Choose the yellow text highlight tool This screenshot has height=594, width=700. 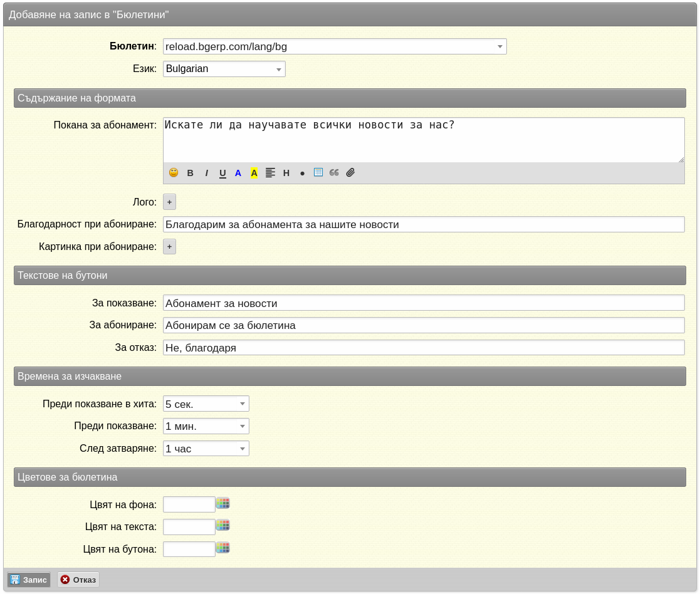pos(254,173)
